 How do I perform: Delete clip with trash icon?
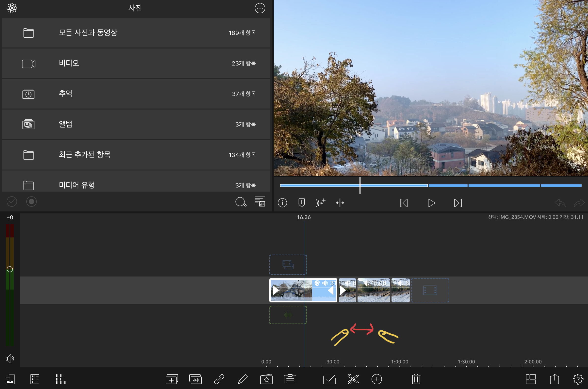point(416,379)
